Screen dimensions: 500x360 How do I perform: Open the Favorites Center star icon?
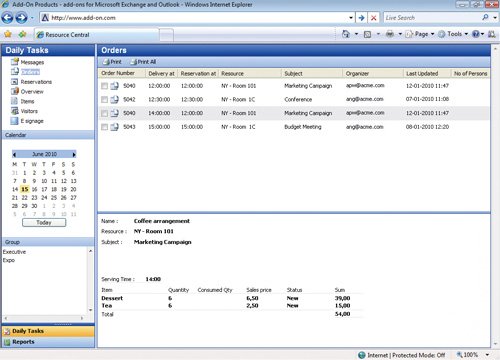[8, 34]
